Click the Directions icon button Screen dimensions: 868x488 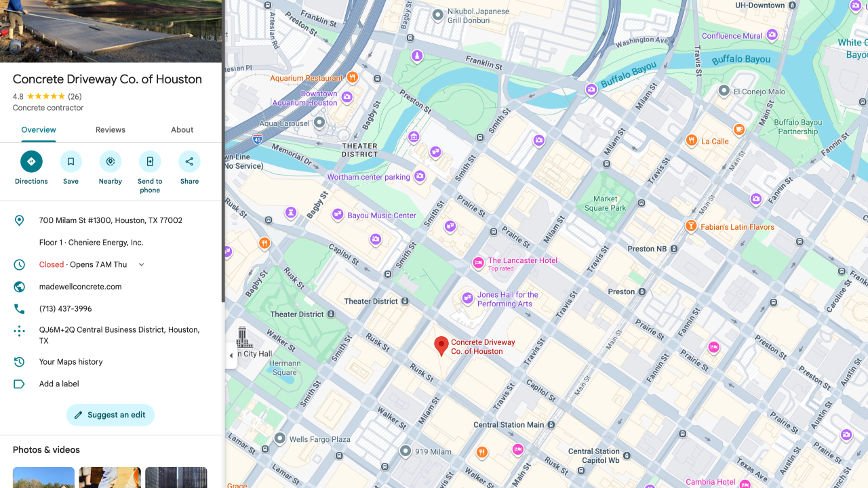pos(31,161)
